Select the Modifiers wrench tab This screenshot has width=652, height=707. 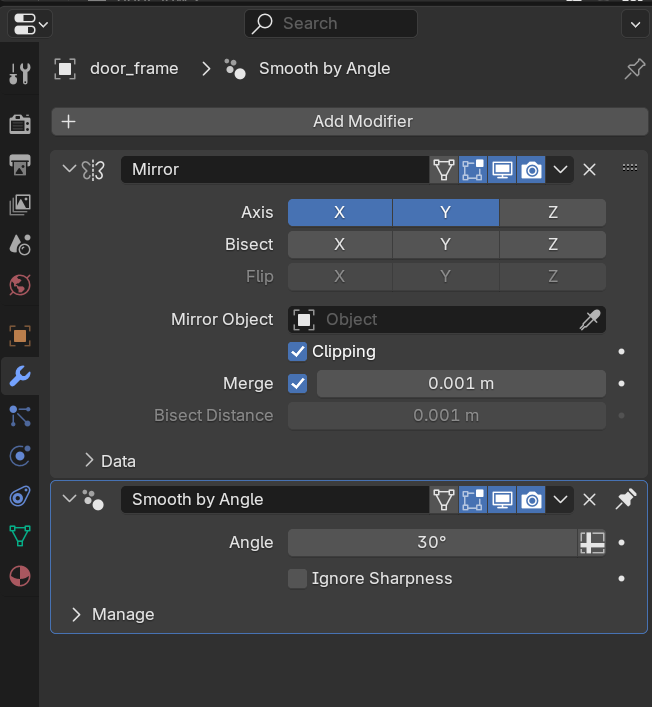click(20, 376)
